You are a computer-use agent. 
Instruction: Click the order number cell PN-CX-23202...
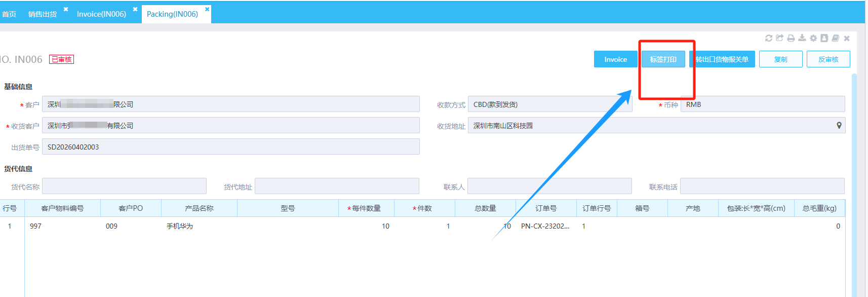point(546,226)
